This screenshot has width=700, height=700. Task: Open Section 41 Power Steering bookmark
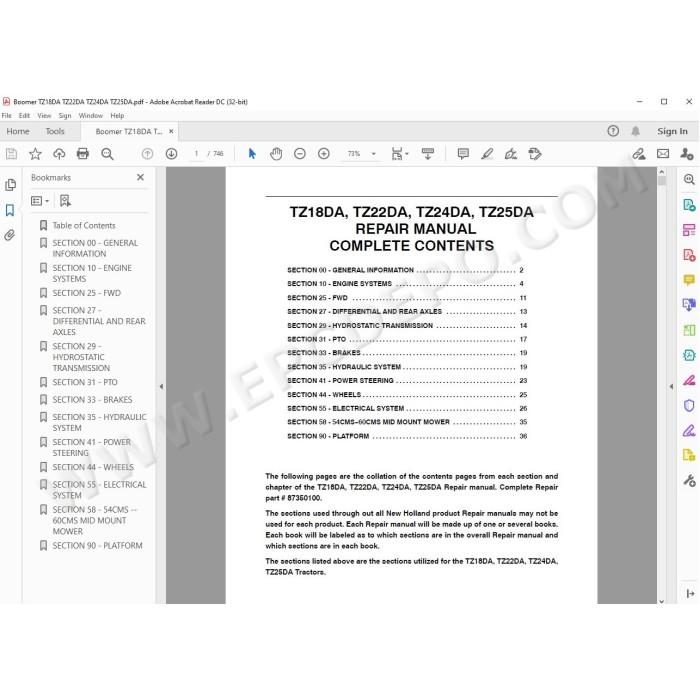coord(91,447)
